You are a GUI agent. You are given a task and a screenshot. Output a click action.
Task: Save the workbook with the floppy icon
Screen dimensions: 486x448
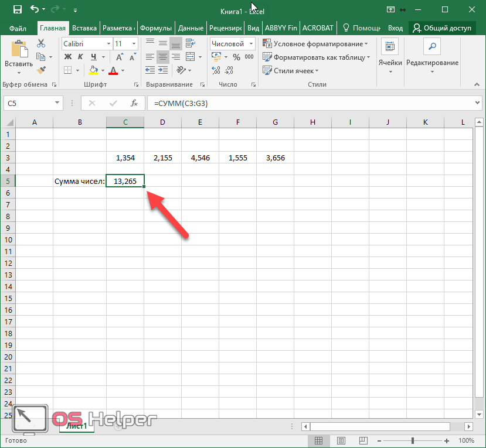pyautogui.click(x=18, y=10)
